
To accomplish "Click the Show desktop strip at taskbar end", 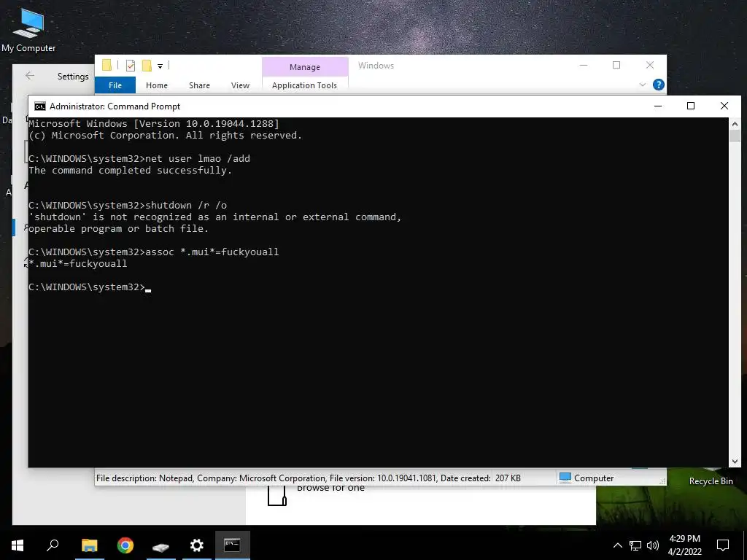I will pyautogui.click(x=745, y=545).
